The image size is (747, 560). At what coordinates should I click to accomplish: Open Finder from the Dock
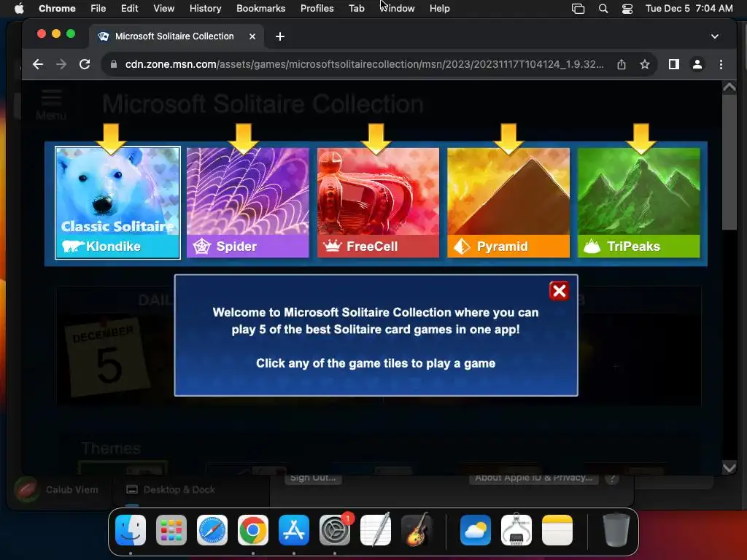coord(131,529)
